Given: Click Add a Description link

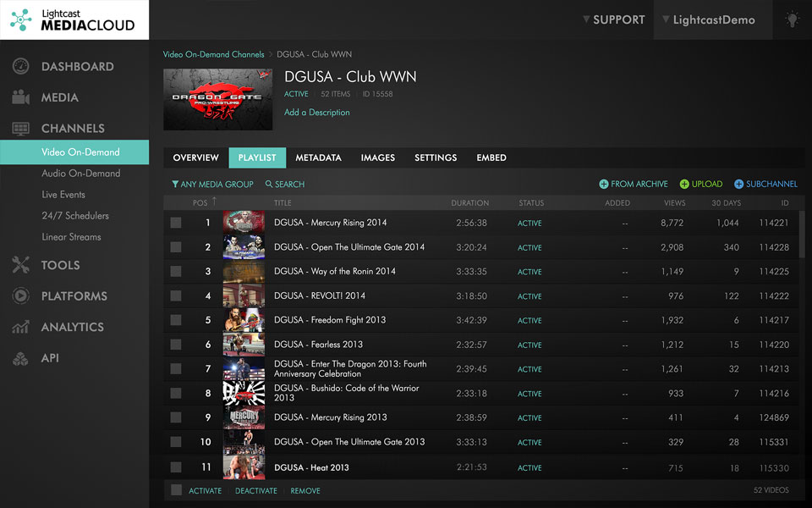Looking at the screenshot, I should click(x=317, y=112).
